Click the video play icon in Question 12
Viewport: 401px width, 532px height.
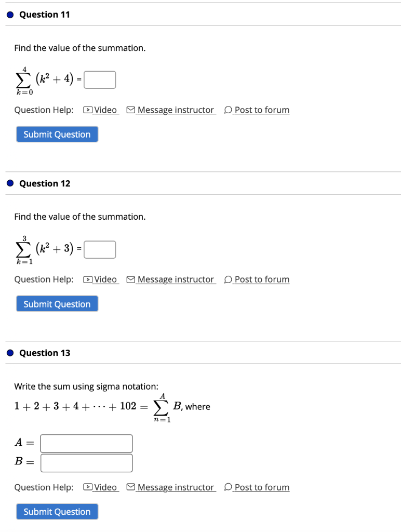[88, 280]
